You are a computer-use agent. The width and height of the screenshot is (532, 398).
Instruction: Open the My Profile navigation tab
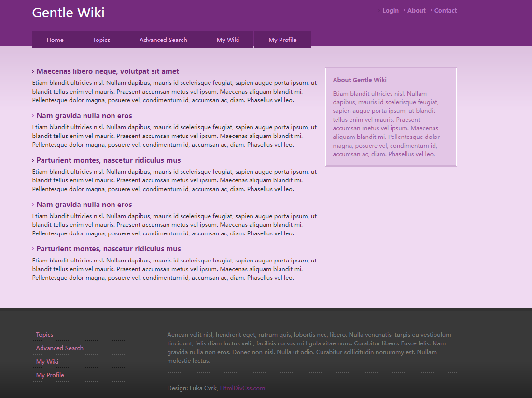[x=282, y=40]
